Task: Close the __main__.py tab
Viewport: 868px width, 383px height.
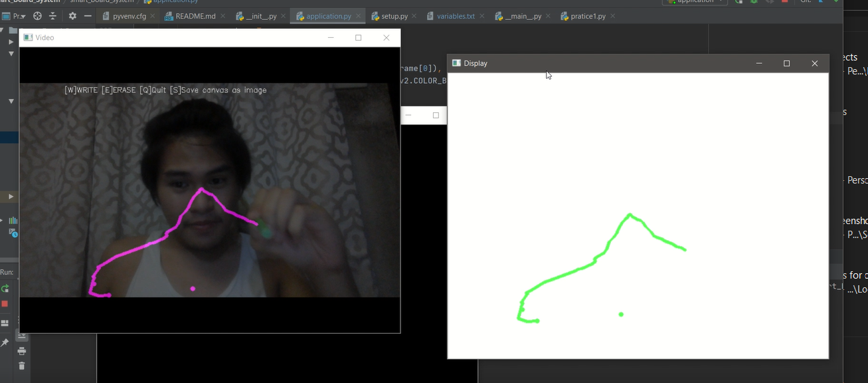Action: tap(549, 16)
